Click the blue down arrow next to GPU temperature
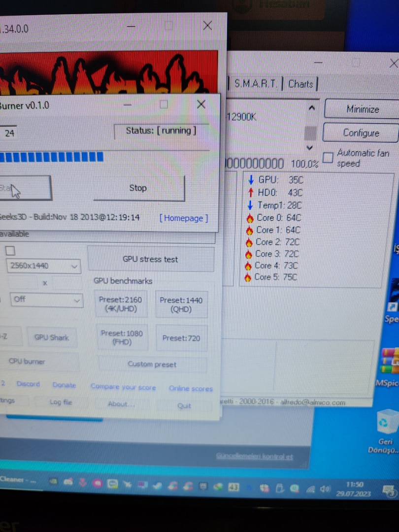Screen dimensions: 399x532 coord(251,180)
